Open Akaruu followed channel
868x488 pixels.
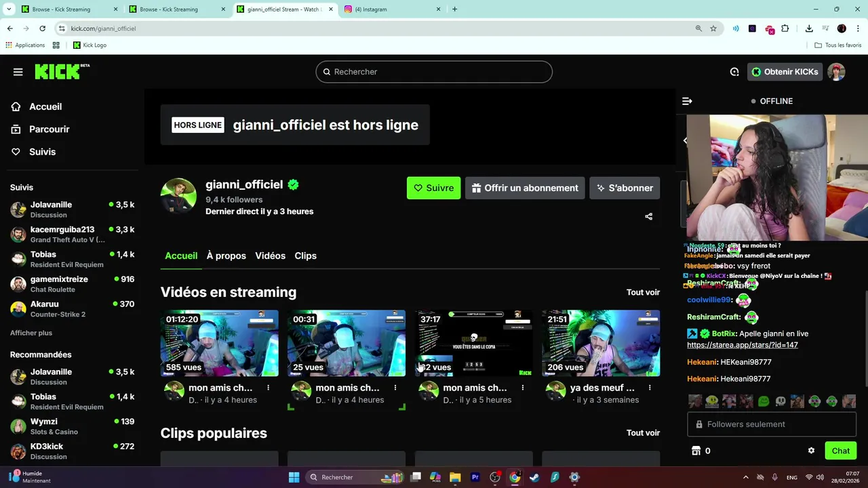(x=72, y=309)
